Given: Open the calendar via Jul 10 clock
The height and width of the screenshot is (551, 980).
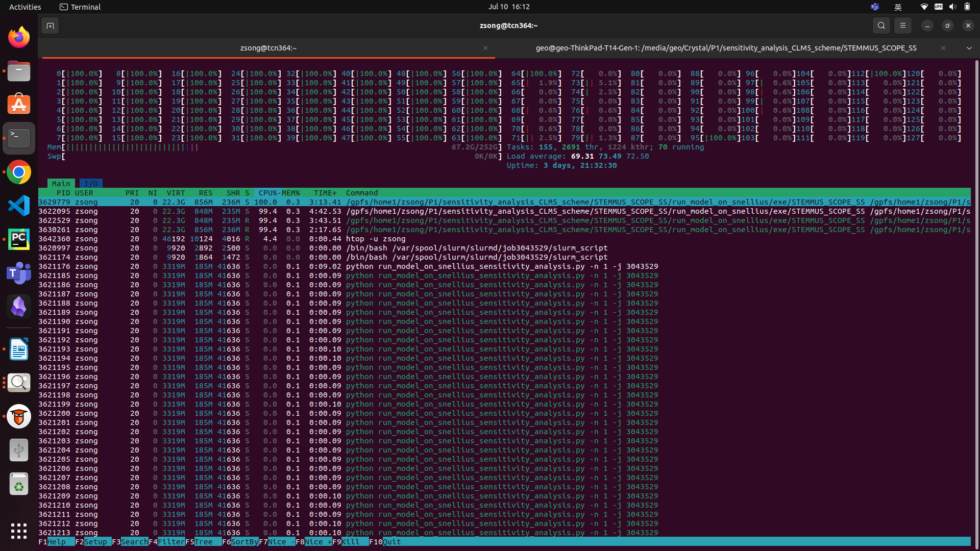Looking at the screenshot, I should 509,7.
